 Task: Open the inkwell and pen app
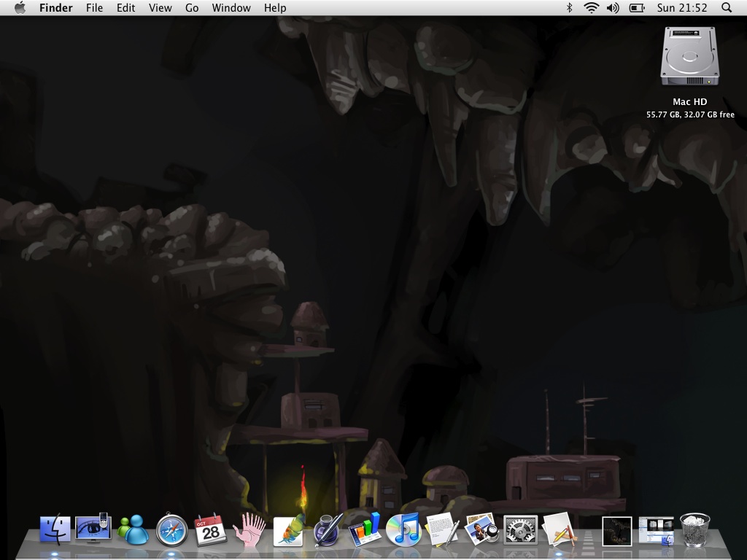328,529
